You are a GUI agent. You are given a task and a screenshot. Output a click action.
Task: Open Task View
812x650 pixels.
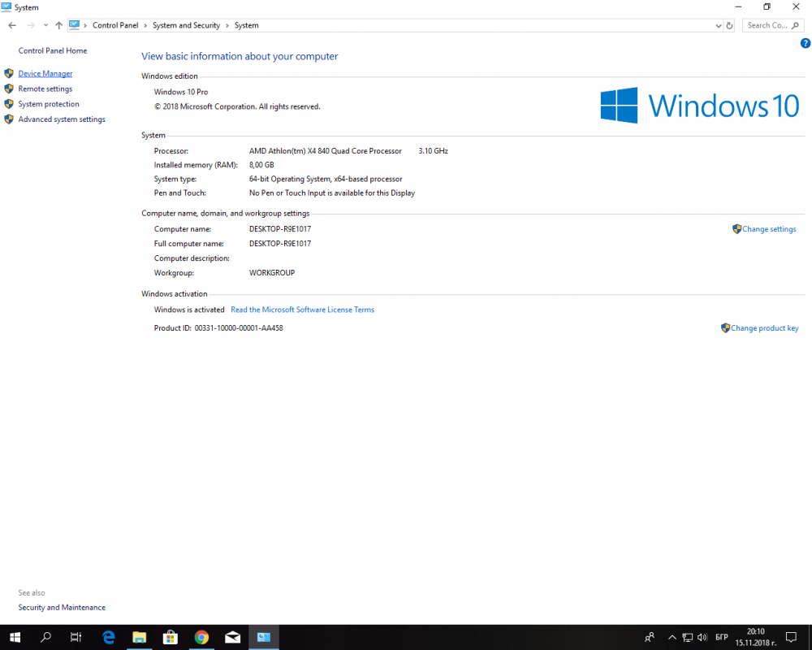click(x=76, y=638)
